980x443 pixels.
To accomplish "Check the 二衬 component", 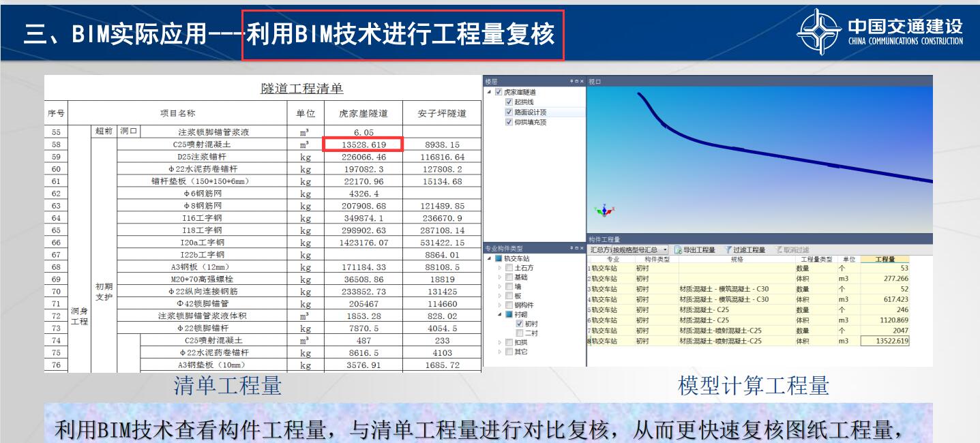I will point(519,333).
